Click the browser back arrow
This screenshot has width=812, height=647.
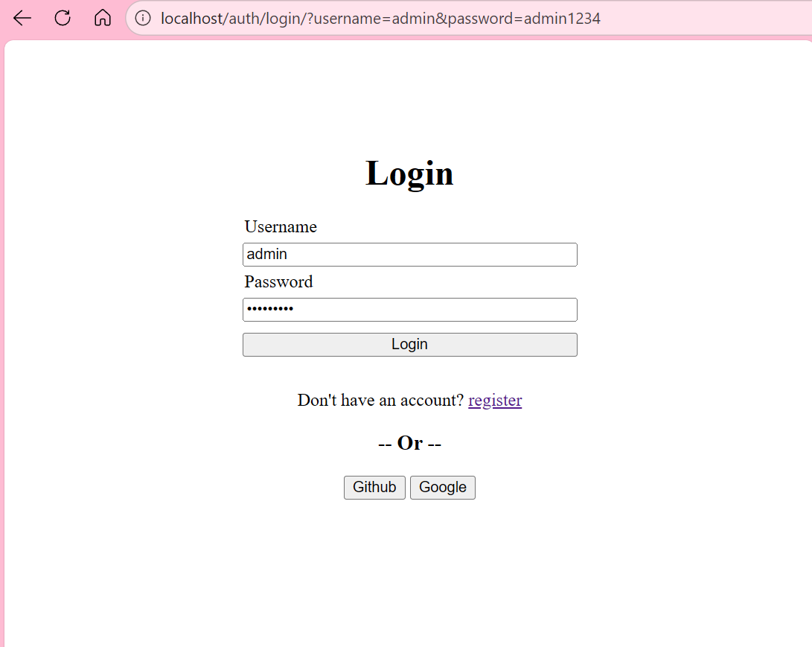click(x=22, y=19)
